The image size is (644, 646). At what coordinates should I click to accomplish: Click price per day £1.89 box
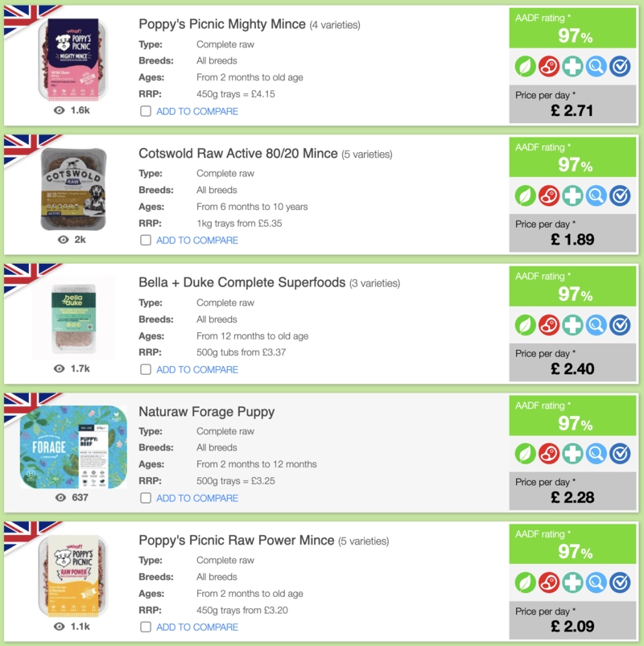point(572,232)
